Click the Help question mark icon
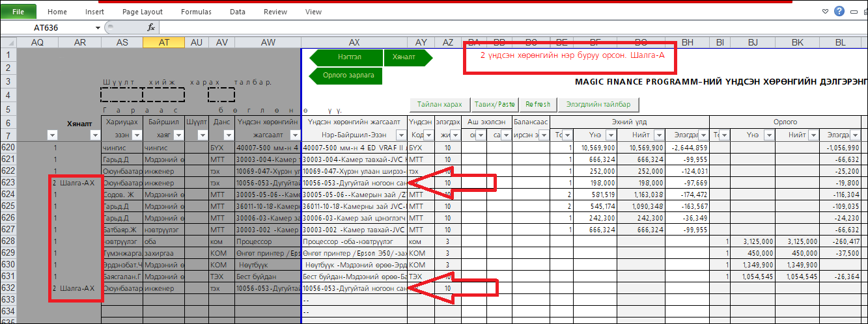 839,11
